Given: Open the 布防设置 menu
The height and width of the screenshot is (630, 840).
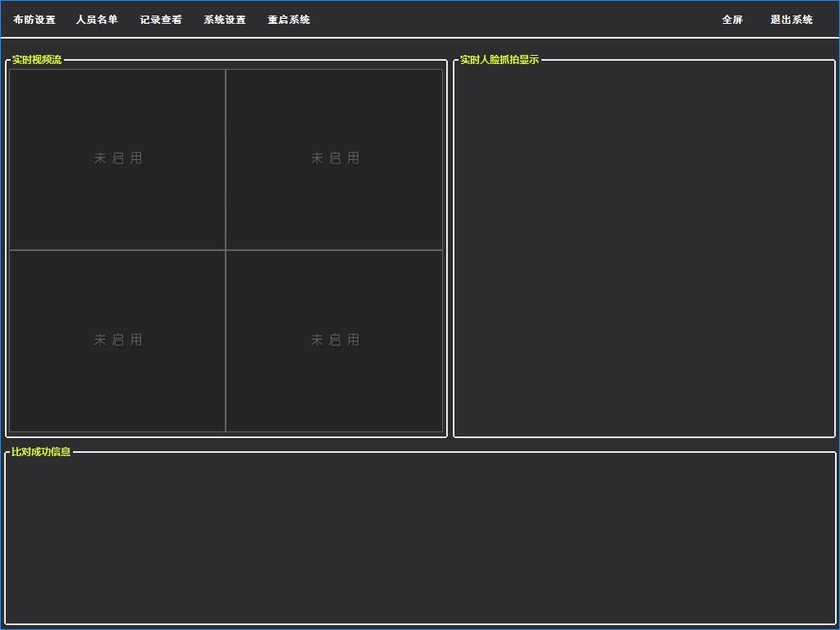Looking at the screenshot, I should point(34,20).
